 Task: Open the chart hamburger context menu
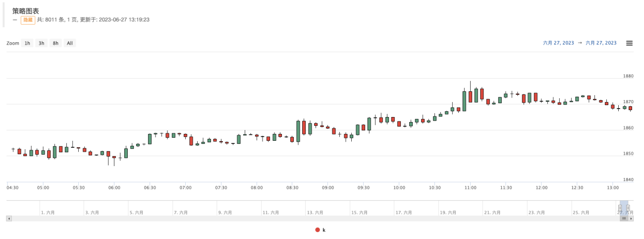[x=630, y=43]
